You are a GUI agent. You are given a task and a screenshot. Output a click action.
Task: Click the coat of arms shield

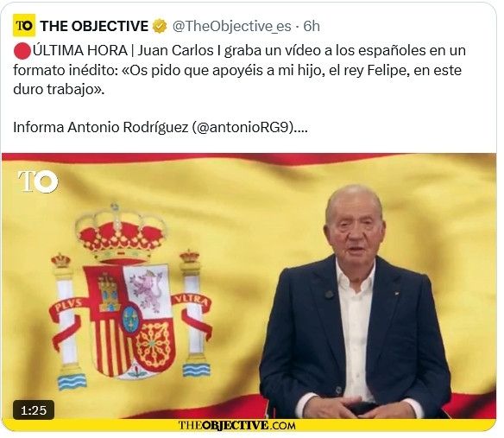tap(129, 320)
